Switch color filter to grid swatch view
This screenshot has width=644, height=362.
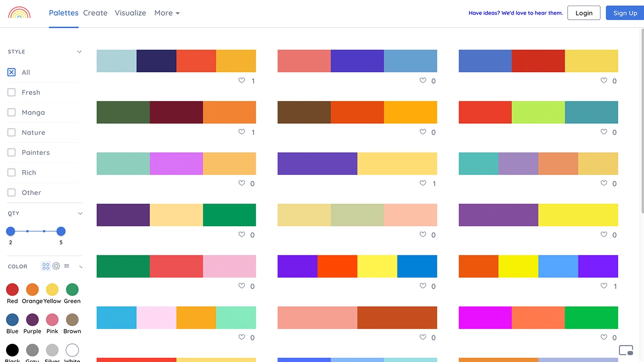[x=46, y=266]
